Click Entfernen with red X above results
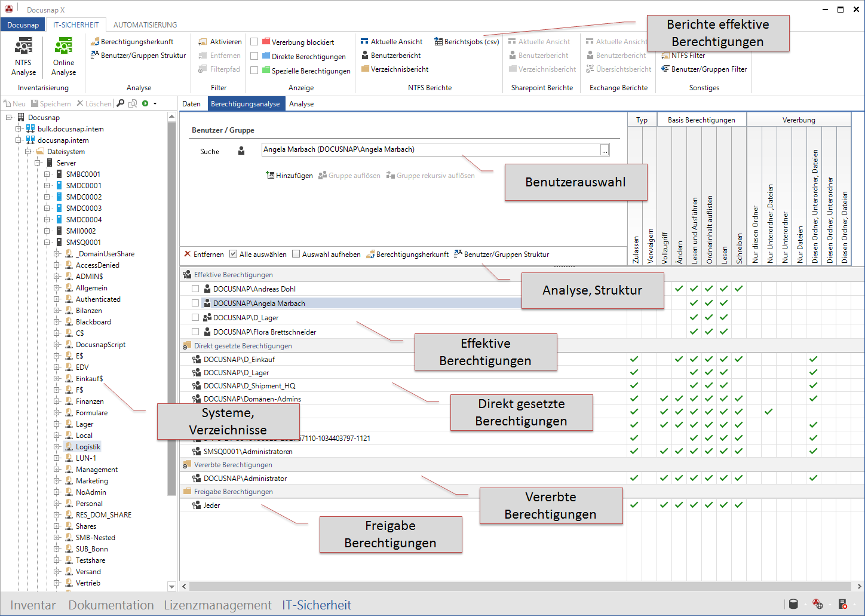865x616 pixels. (204, 255)
